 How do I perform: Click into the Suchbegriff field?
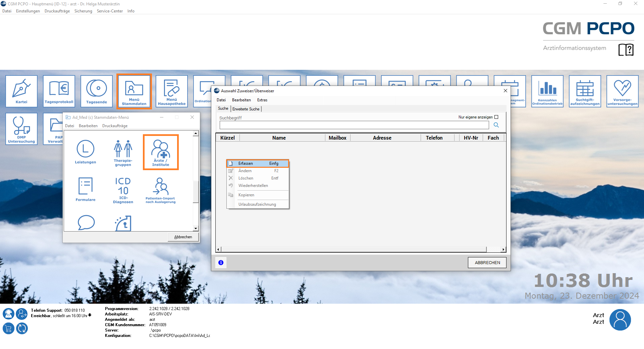pos(354,125)
